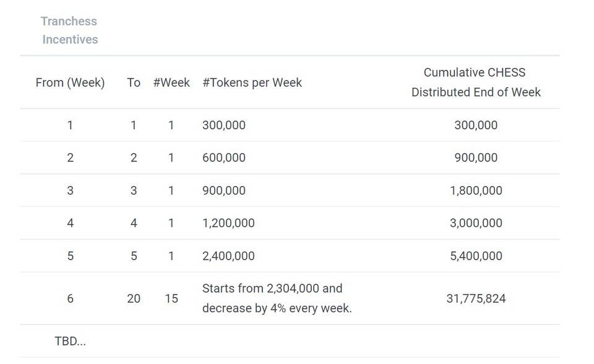
Task: Click the #Week column header
Action: click(171, 82)
